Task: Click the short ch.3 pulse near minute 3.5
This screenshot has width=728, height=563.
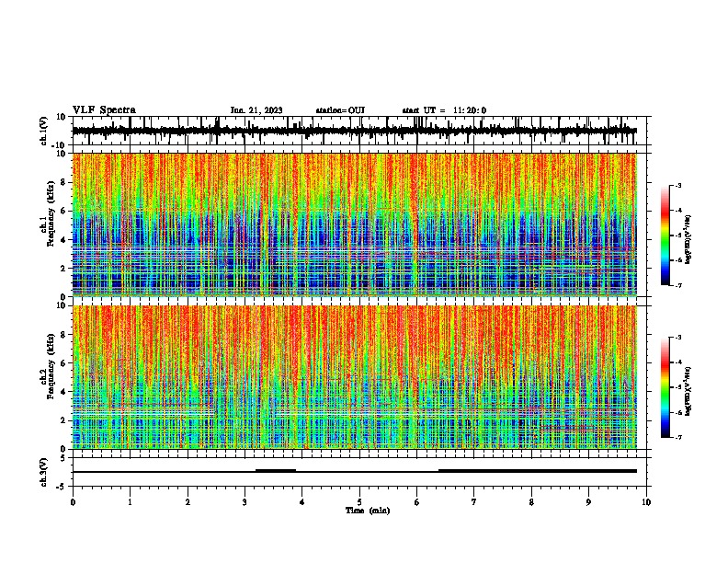Action: coord(276,471)
